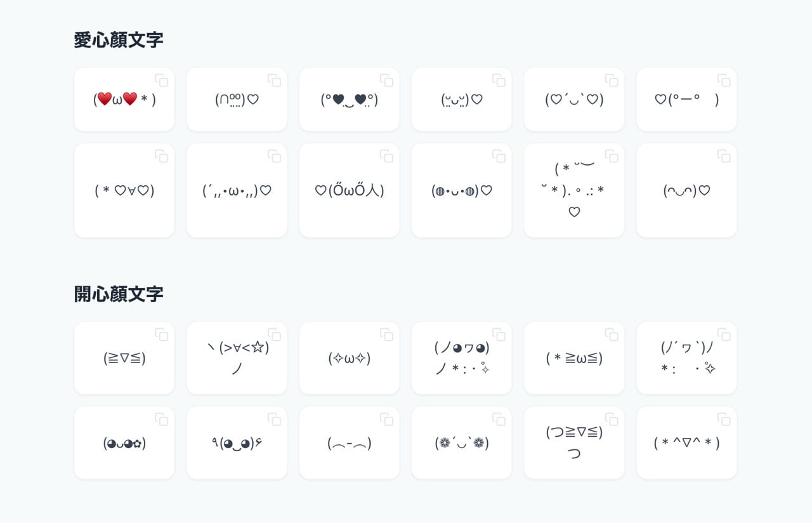Screen dimensions: 812x523
Task: Click the copy icon on (つ≧∇≦)つ card
Action: pos(612,420)
